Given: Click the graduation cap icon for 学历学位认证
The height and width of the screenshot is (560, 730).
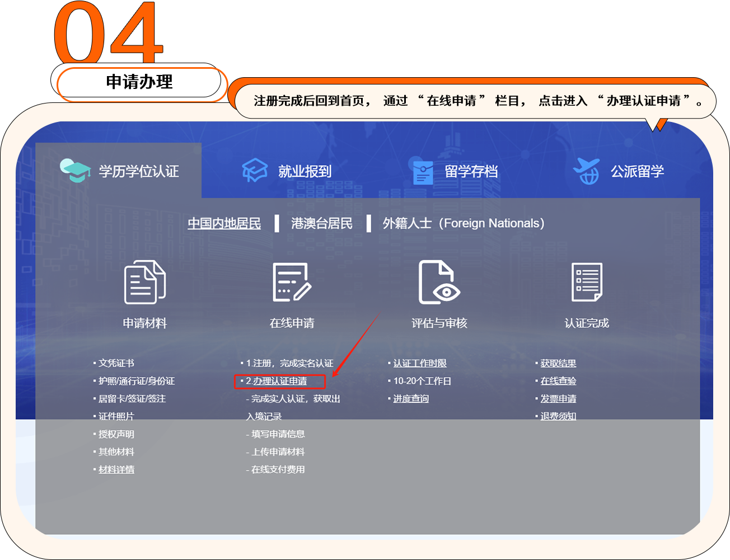Looking at the screenshot, I should point(75,171).
